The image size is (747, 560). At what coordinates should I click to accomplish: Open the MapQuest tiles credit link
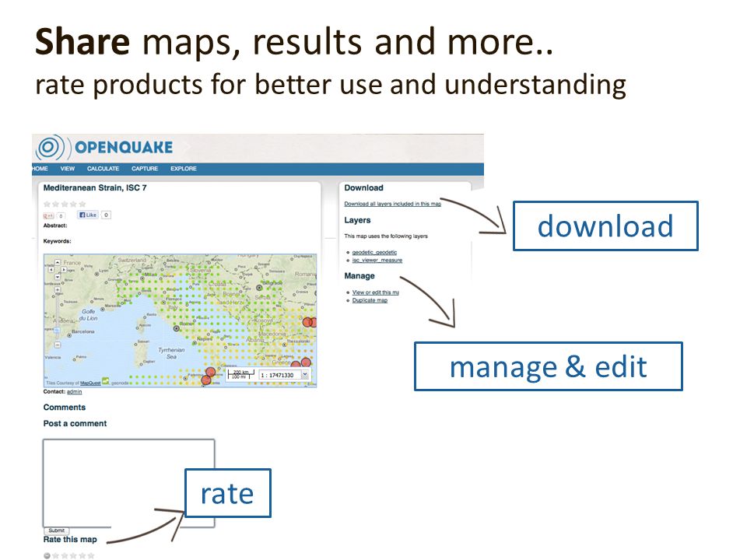click(90, 383)
